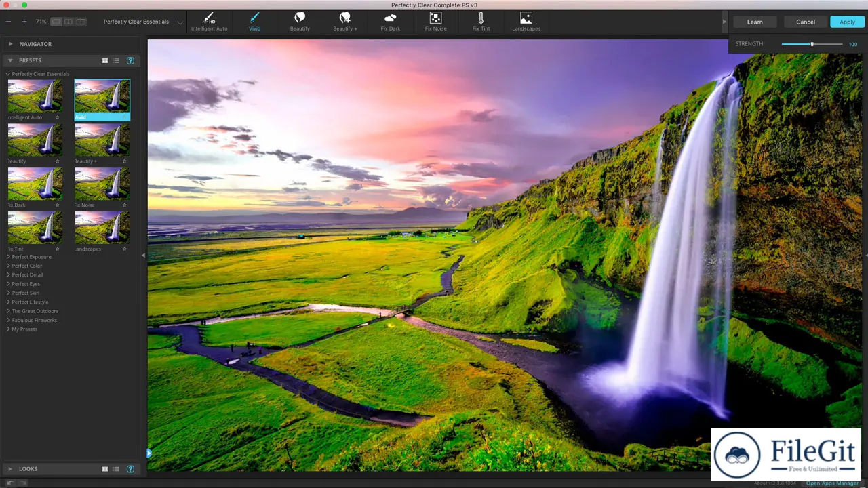The height and width of the screenshot is (488, 868).
Task: Click the Strength value 100 field
Action: (853, 44)
